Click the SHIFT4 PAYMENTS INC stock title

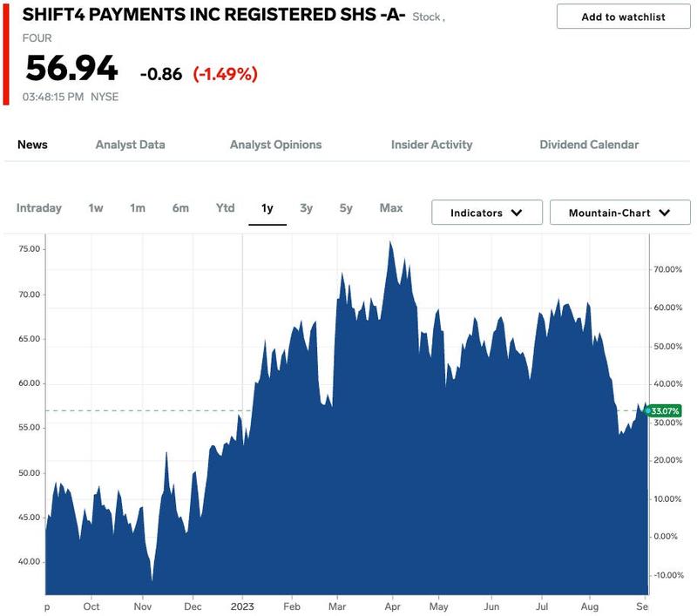(x=213, y=15)
